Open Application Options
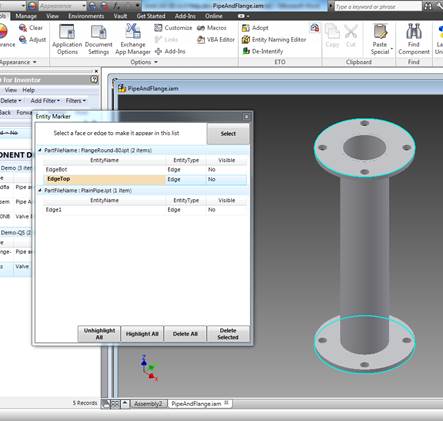The image size is (443, 421). pos(67,39)
